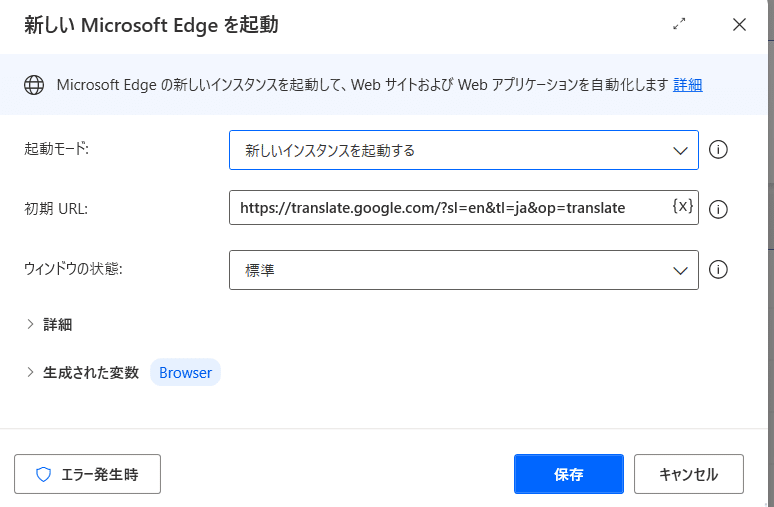This screenshot has width=774, height=507.
Task: Click the expand dialog arrows icon
Action: coord(679,24)
